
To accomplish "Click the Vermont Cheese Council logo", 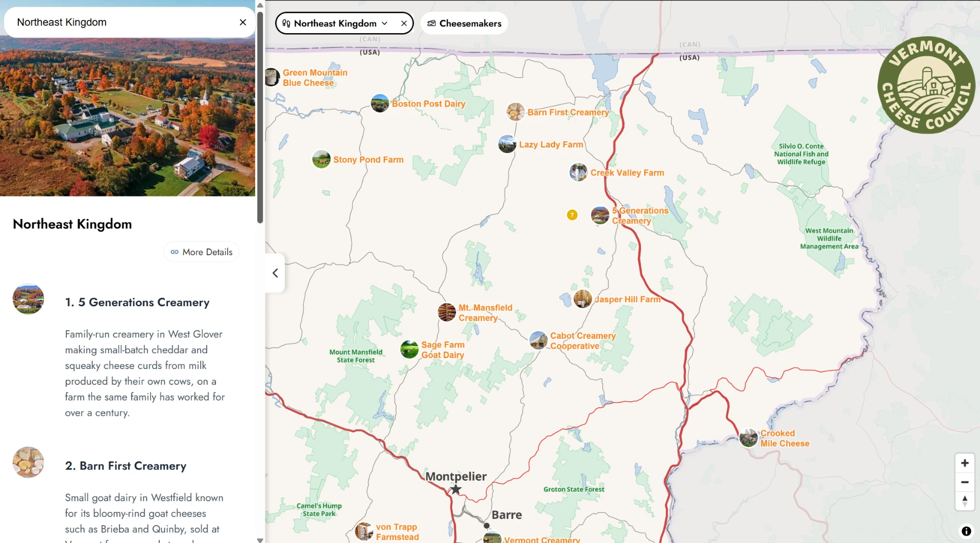I will pos(926,85).
